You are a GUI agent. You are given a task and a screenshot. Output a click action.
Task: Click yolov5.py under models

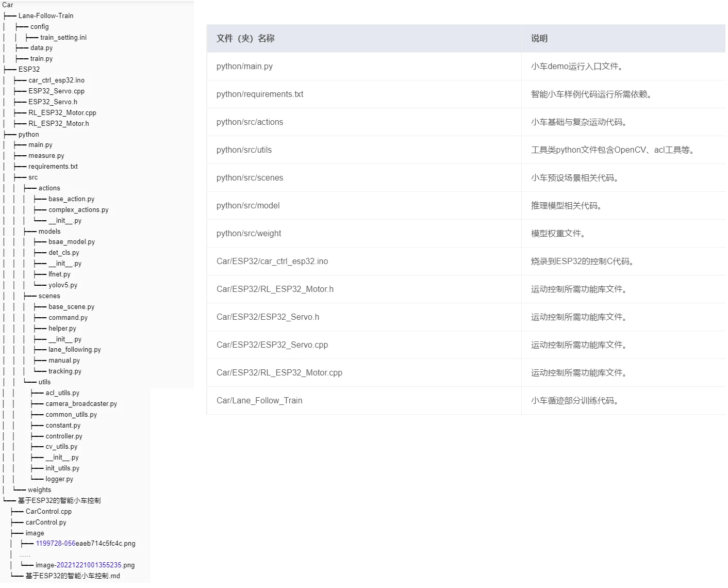point(63,285)
